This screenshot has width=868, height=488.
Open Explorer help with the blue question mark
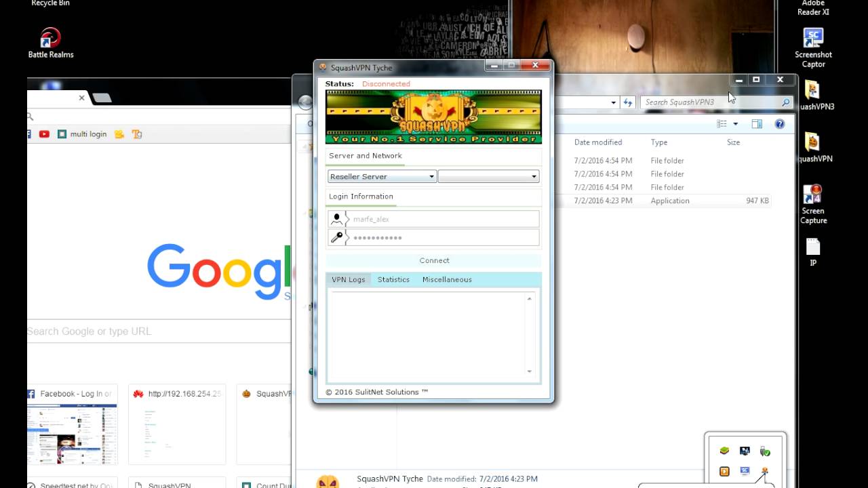click(780, 124)
